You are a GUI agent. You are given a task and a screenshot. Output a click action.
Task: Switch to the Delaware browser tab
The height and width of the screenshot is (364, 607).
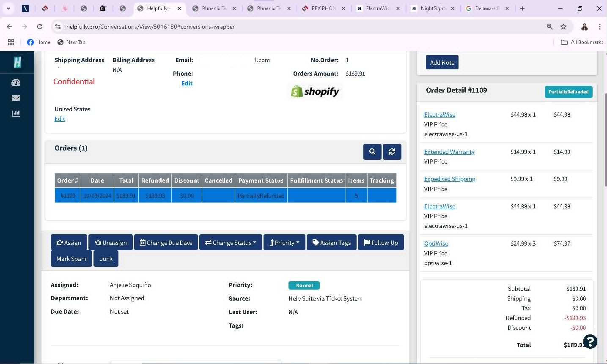[487, 8]
